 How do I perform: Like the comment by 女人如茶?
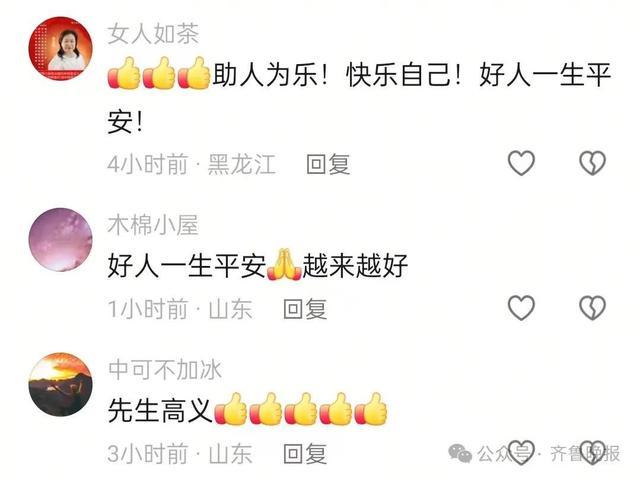(x=521, y=163)
